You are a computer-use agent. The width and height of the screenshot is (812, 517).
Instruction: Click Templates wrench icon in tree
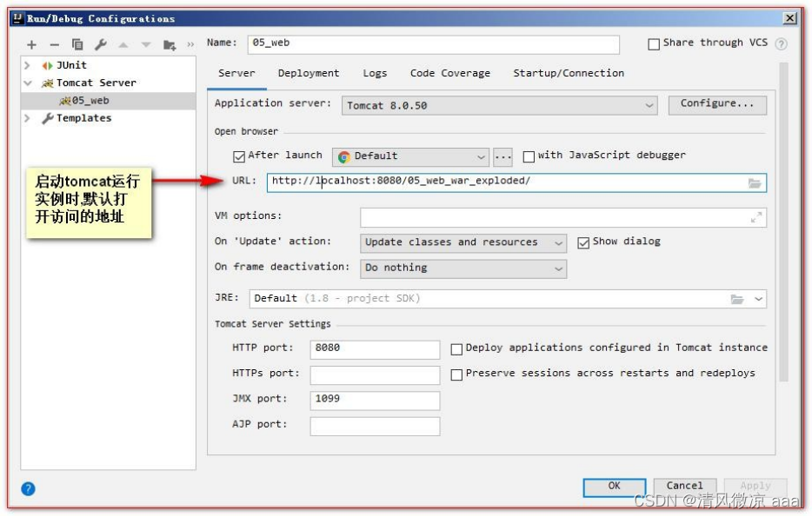coord(48,118)
